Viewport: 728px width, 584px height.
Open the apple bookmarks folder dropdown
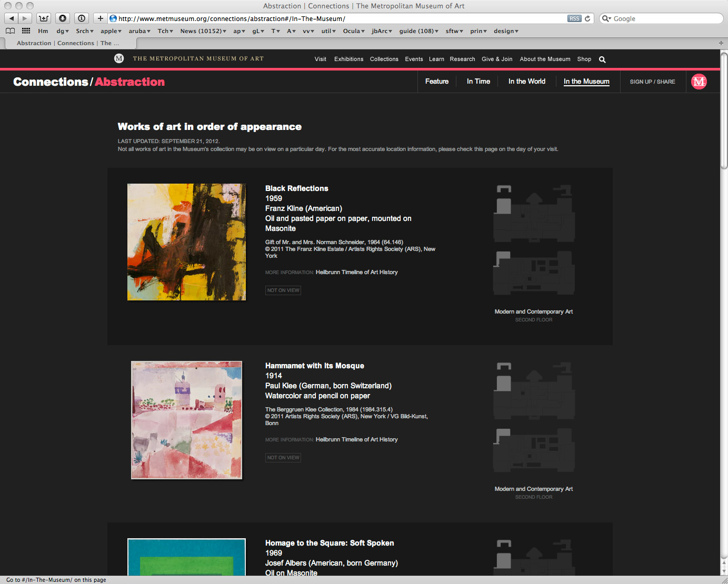tap(111, 31)
